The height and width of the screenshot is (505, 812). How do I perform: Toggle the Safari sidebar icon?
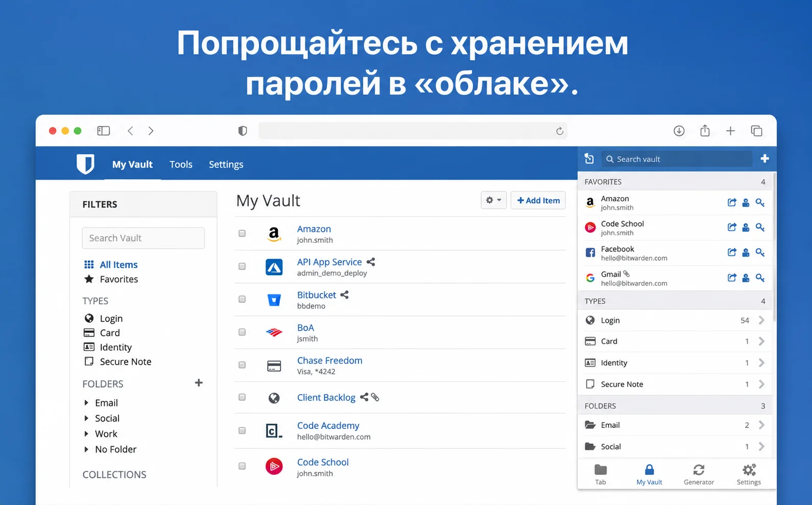(103, 131)
